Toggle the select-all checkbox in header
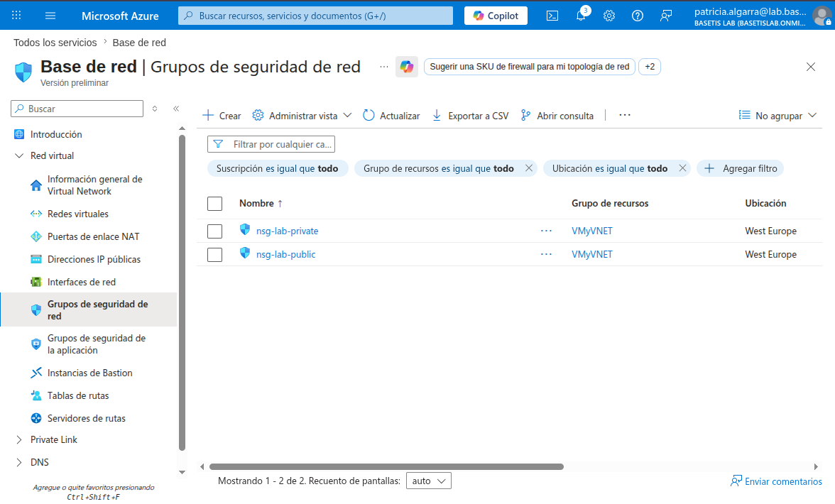This screenshot has width=835, height=504. (x=214, y=203)
